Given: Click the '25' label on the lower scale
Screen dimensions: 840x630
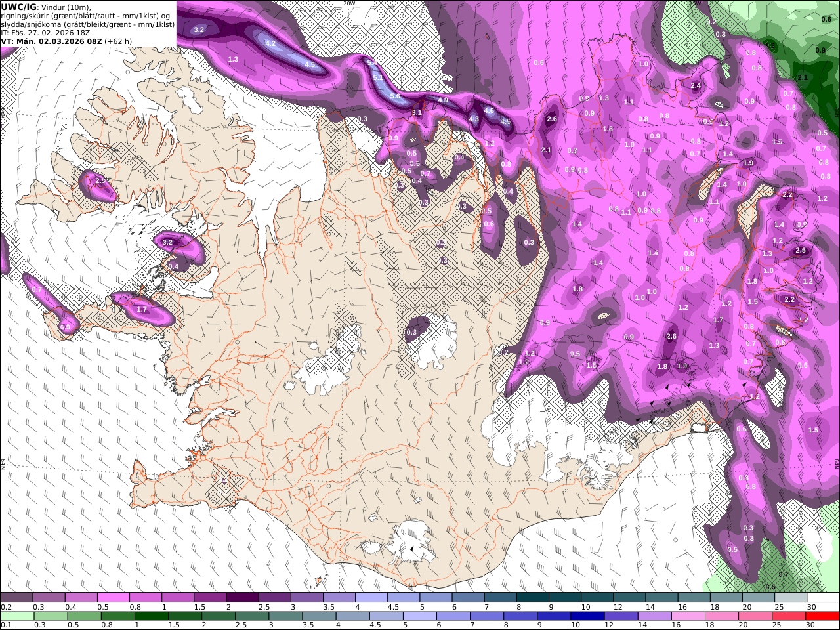Looking at the screenshot, I should pyautogui.click(x=777, y=625).
